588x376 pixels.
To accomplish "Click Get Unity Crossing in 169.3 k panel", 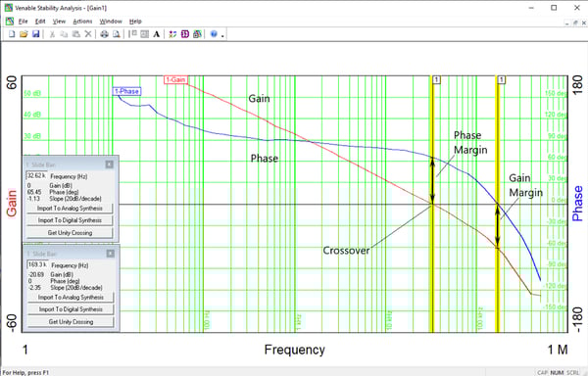I will [71, 322].
